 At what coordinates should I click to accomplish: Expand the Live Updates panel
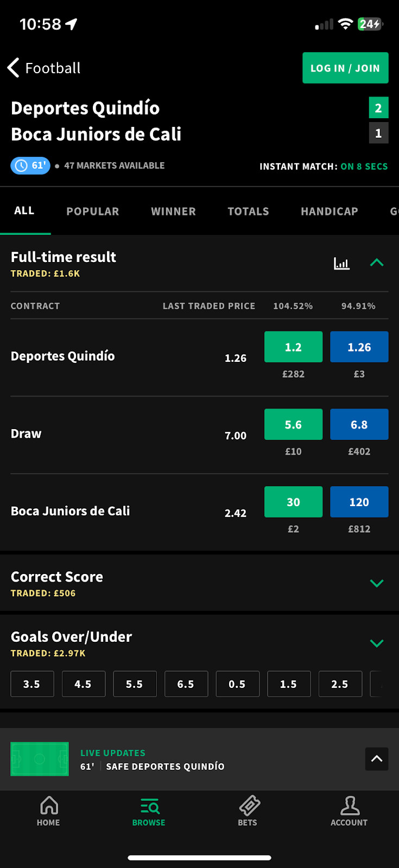(376, 759)
